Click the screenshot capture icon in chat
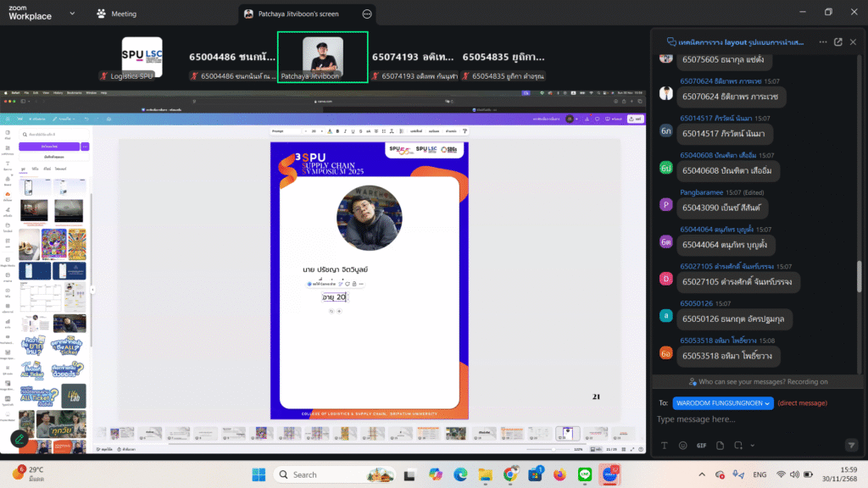 [737, 445]
